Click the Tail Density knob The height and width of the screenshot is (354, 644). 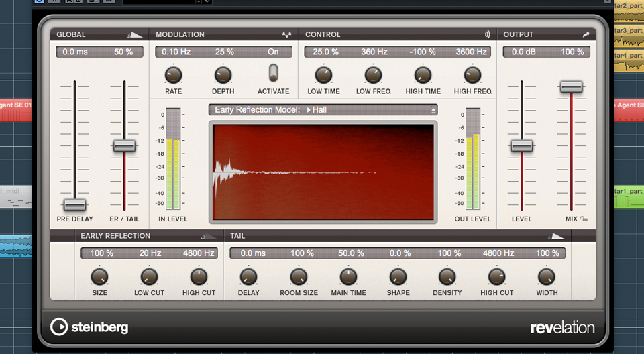coord(447,276)
